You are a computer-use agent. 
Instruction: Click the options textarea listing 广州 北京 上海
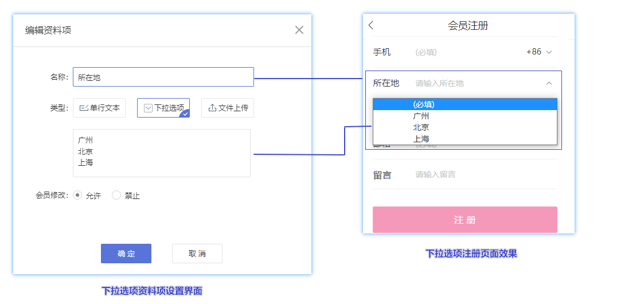click(162, 153)
